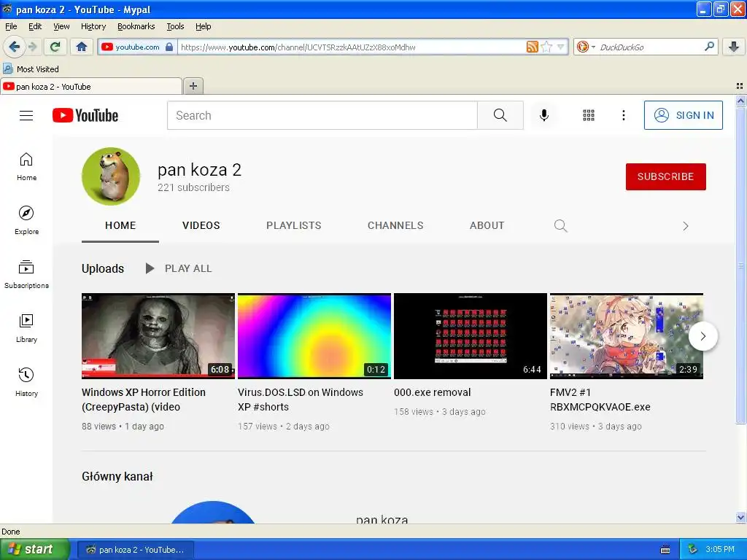
Task: Bookmark this page with the star icon
Action: click(546, 47)
